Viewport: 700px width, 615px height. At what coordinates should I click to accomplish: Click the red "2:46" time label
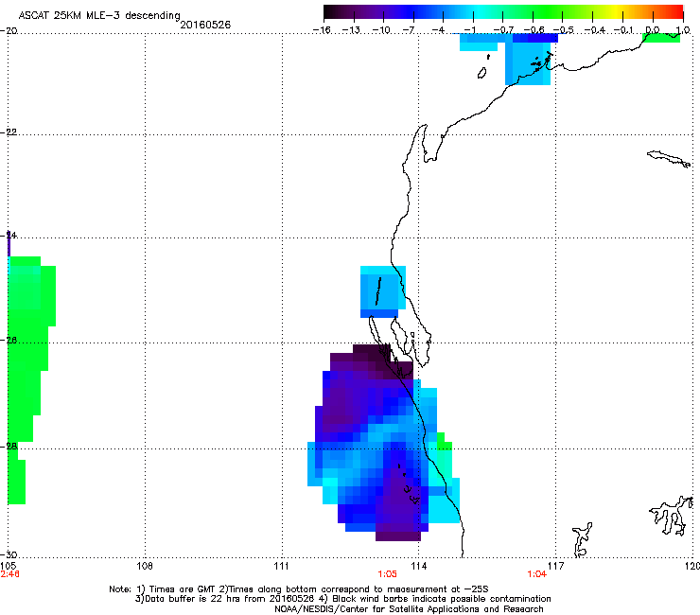tap(9, 574)
